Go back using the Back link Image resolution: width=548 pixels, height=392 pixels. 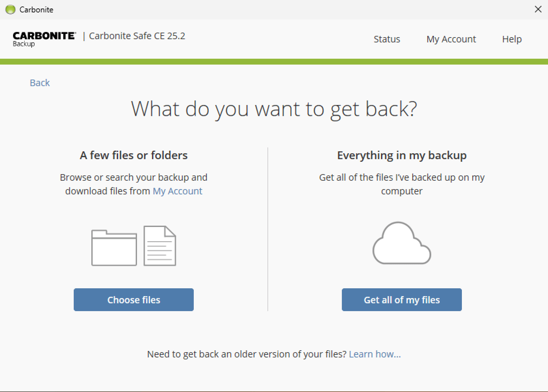click(40, 83)
